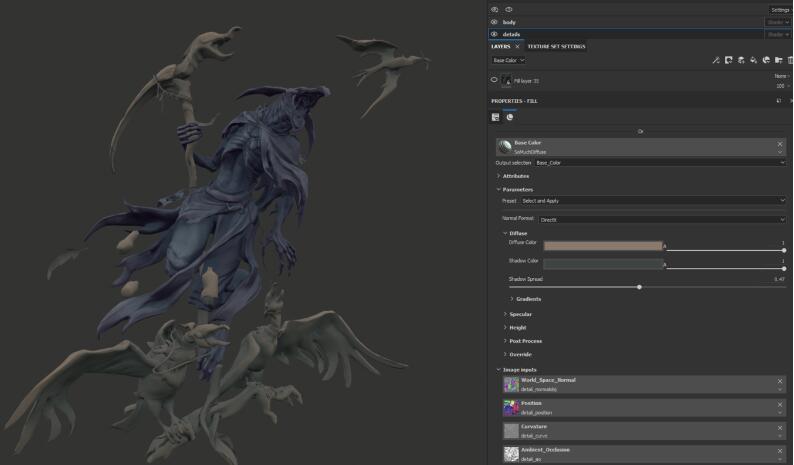Click the Position image input thumbnail
794x465 pixels.
pos(511,407)
